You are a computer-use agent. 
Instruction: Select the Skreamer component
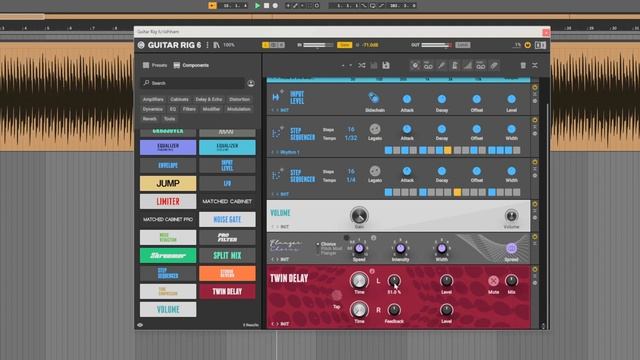168,256
